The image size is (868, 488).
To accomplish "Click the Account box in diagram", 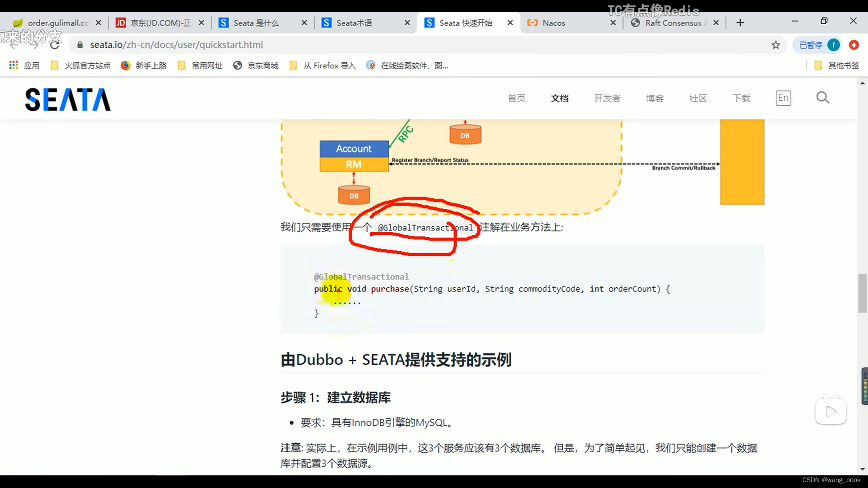I will point(354,149).
